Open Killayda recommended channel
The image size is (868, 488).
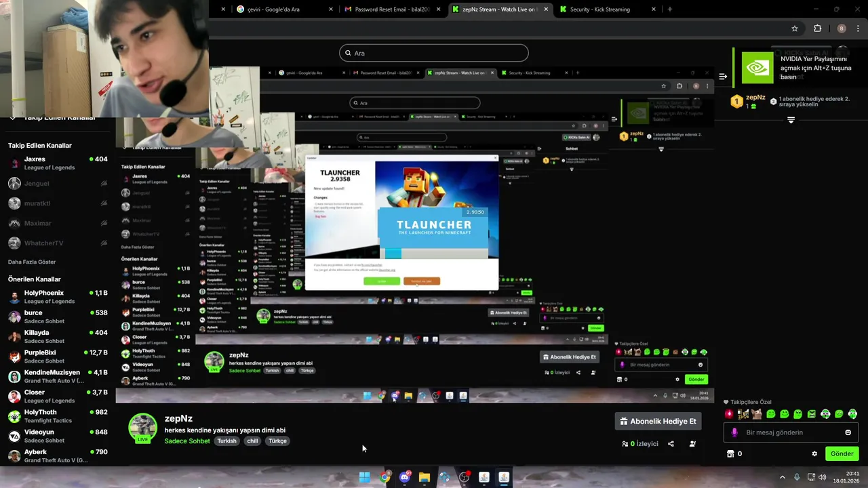58,337
